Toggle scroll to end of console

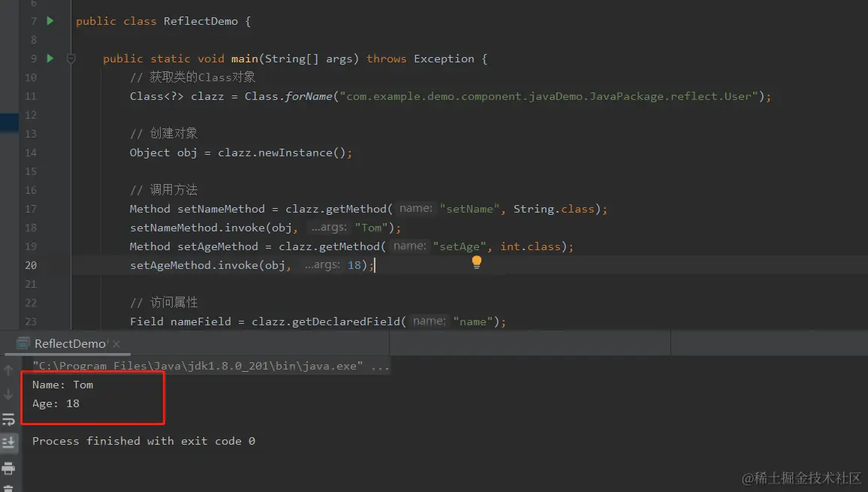tap(8, 442)
